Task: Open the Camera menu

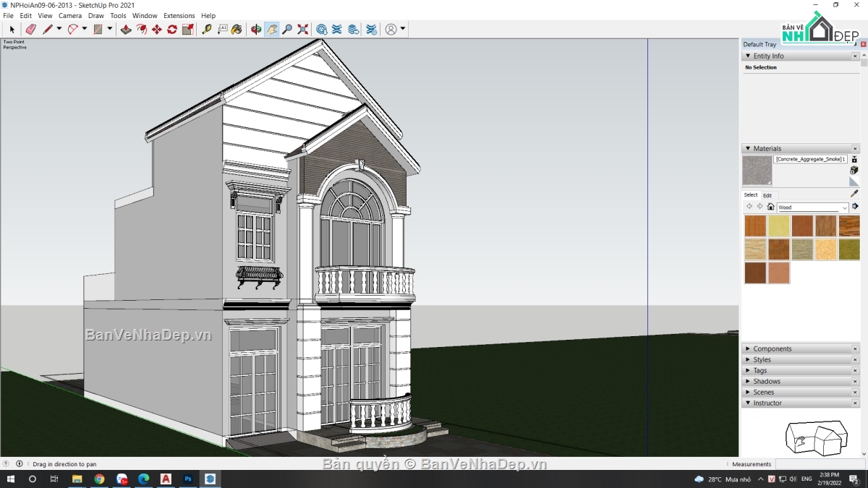Action: (x=69, y=15)
